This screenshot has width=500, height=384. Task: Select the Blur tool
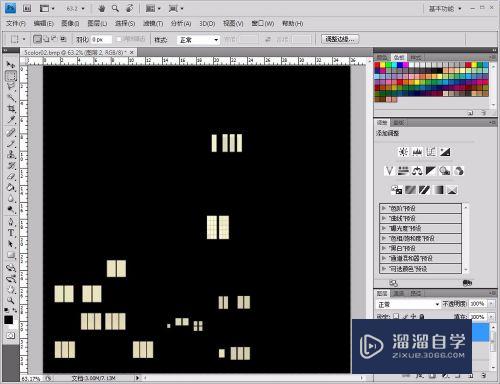tap(11, 199)
